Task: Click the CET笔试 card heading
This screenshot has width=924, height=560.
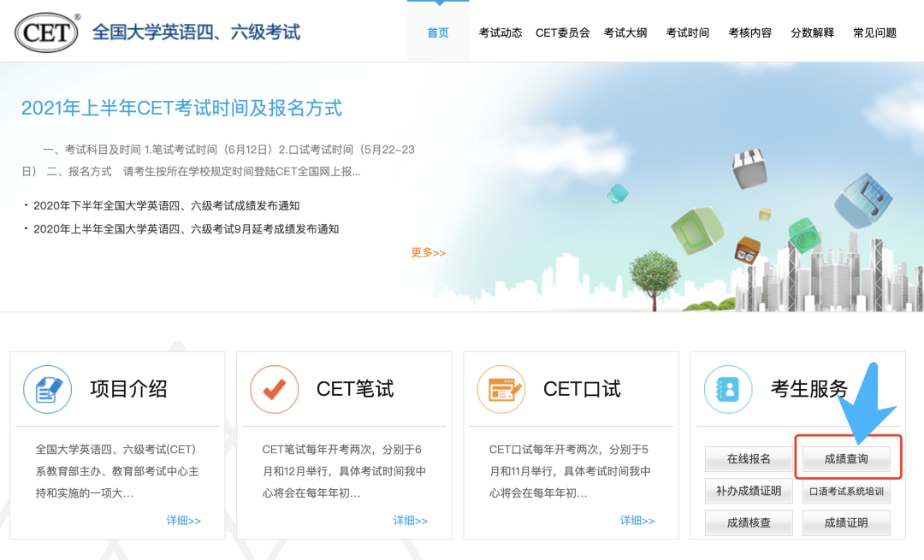Action: [x=355, y=389]
